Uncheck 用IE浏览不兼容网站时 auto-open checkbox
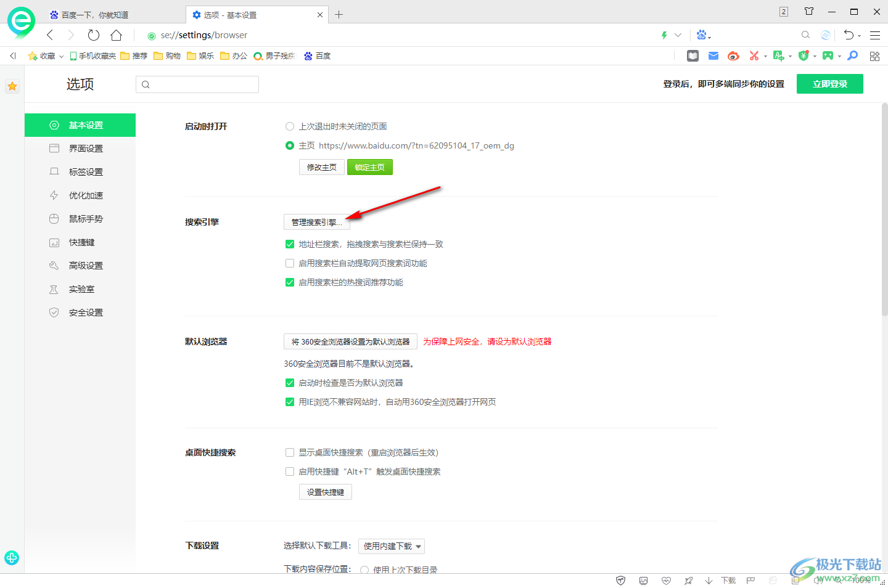The width and height of the screenshot is (888, 588). [290, 402]
